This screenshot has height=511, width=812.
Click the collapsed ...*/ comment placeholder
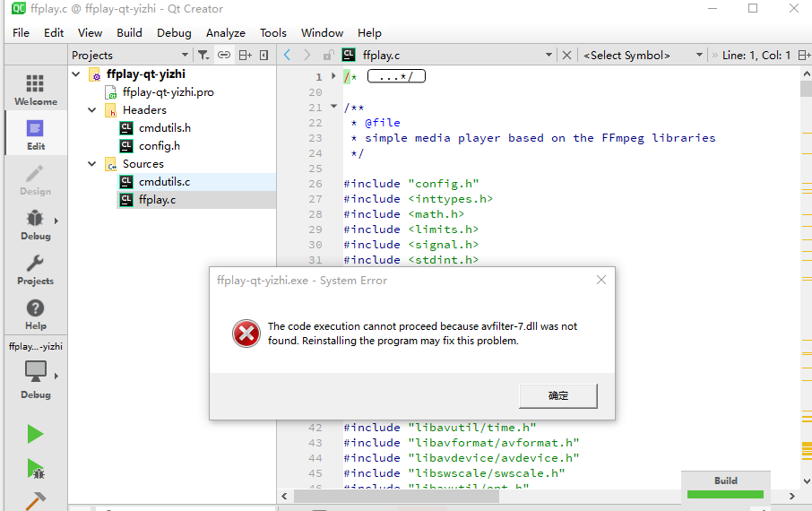tap(396, 77)
